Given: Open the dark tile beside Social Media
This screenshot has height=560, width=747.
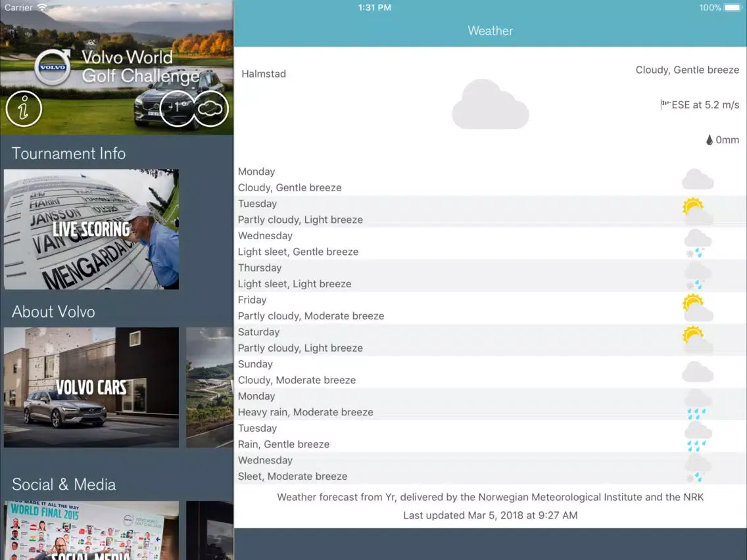Looking at the screenshot, I should [210, 530].
